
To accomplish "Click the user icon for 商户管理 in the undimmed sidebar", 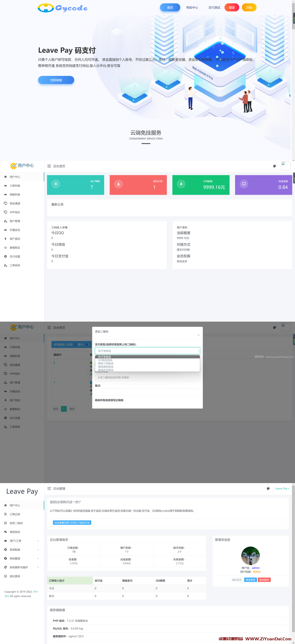I will tap(6, 221).
